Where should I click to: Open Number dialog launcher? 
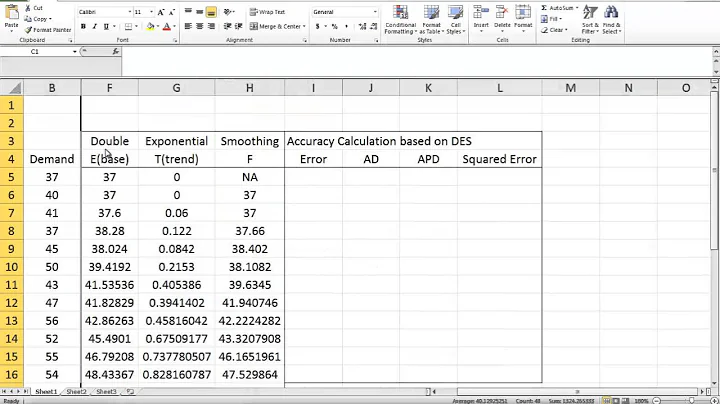[376, 40]
